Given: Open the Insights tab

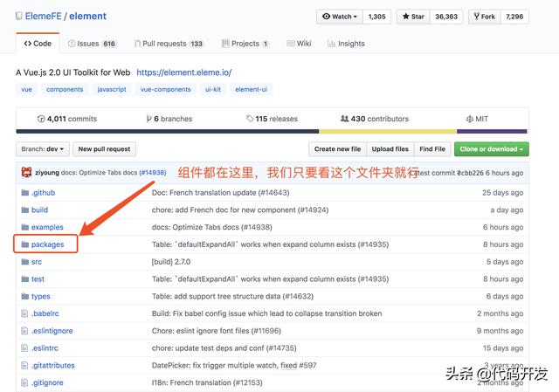Looking at the screenshot, I should (346, 44).
